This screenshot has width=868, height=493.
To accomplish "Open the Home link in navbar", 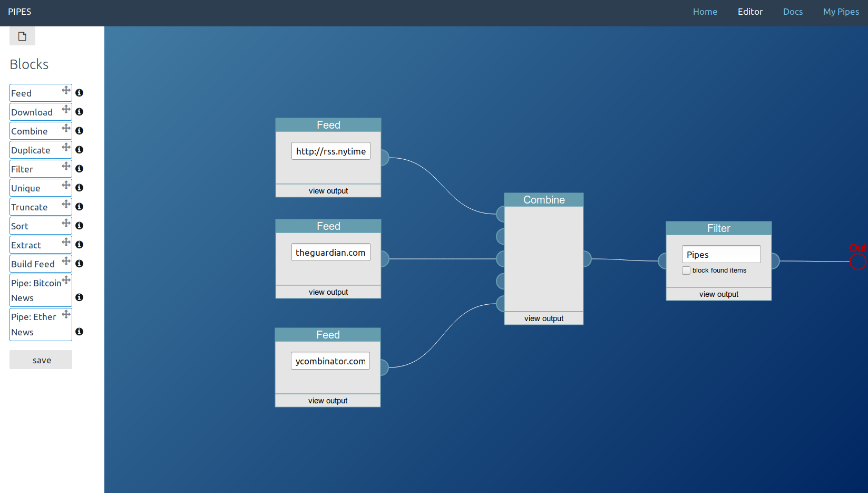I will click(x=705, y=12).
